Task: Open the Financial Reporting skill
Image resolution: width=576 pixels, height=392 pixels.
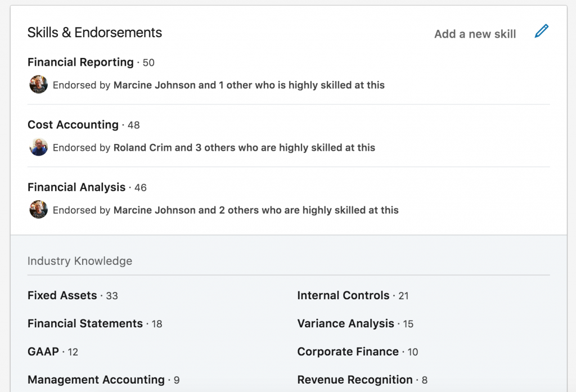Action: pyautogui.click(x=80, y=62)
